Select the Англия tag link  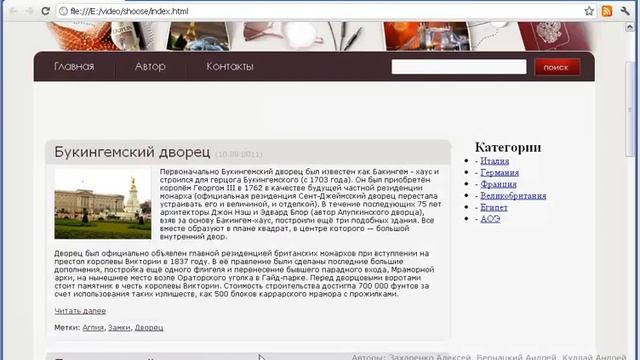click(x=93, y=327)
